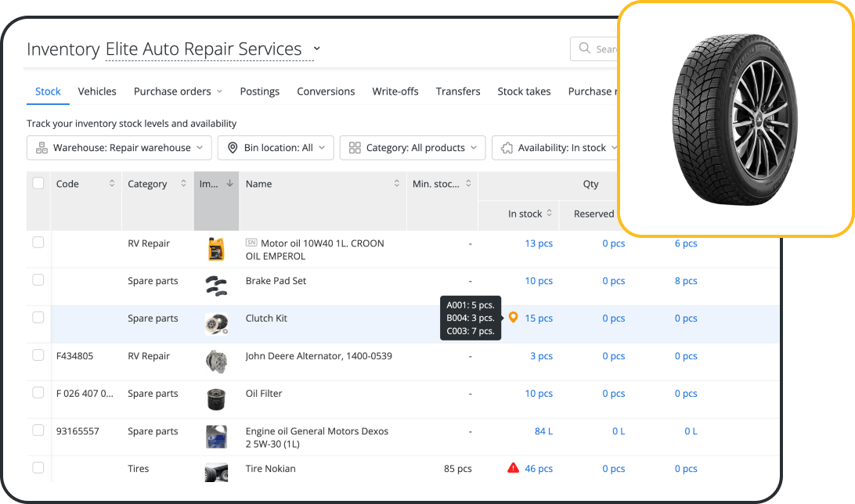
Task: Click the Availability stock icon in filters
Action: pos(506,147)
